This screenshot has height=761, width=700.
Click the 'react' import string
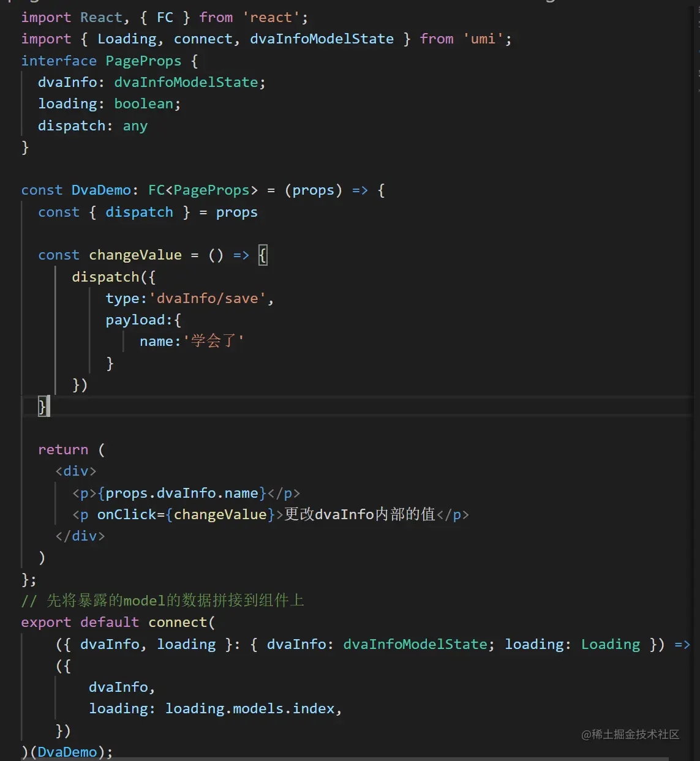tap(271, 17)
